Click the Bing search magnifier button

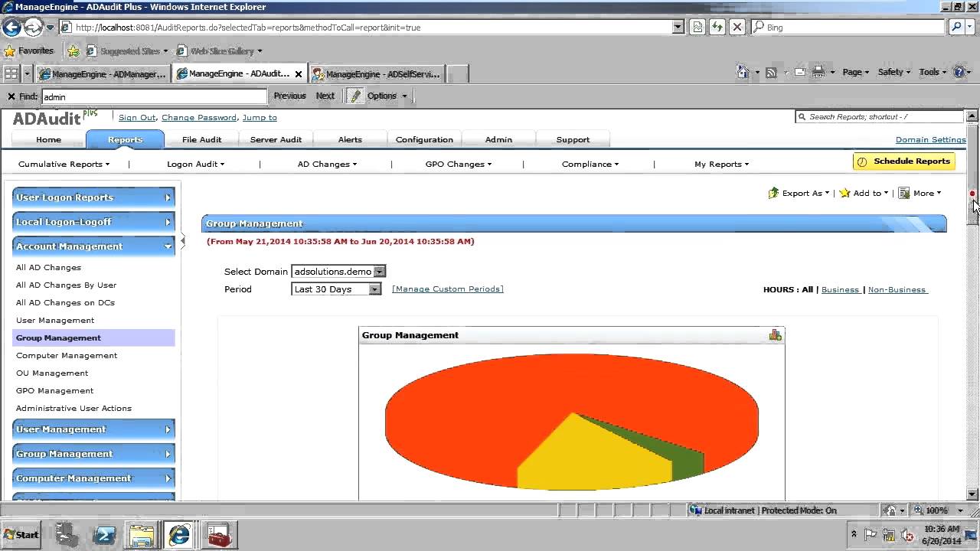(x=956, y=27)
